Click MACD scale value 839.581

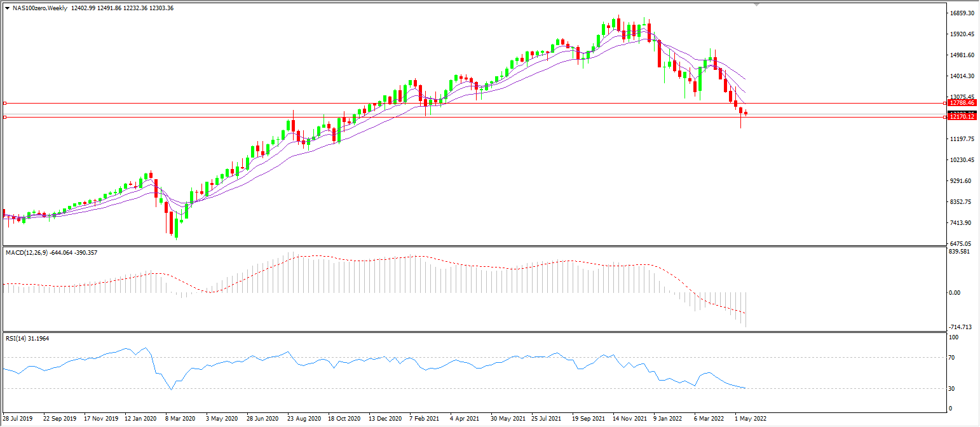point(959,252)
